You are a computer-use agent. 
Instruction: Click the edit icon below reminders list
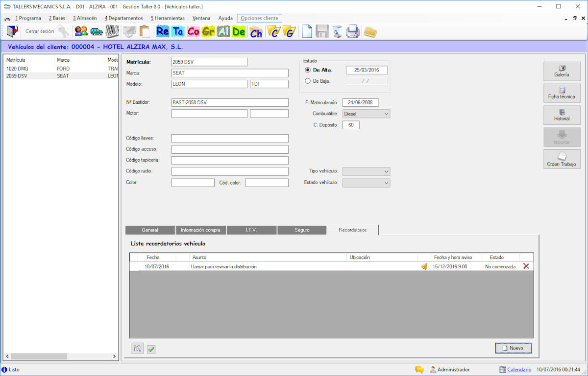click(x=137, y=349)
